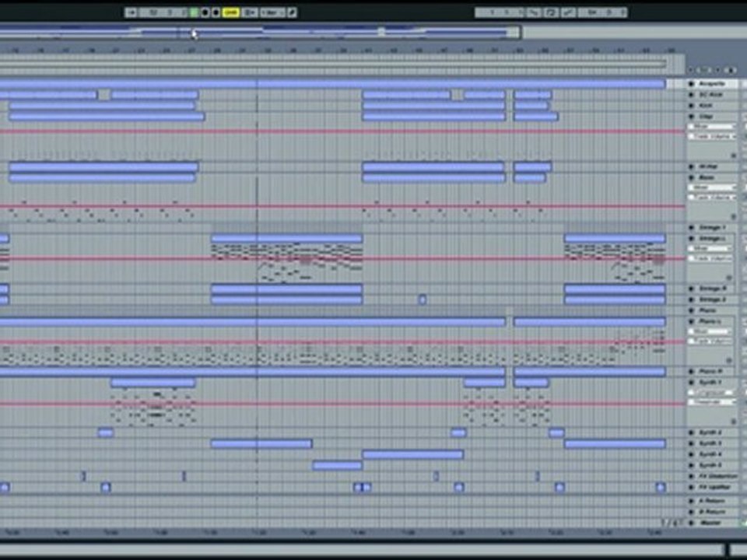
Task: Toggle the Loop switch in the transport
Action: [x=551, y=12]
